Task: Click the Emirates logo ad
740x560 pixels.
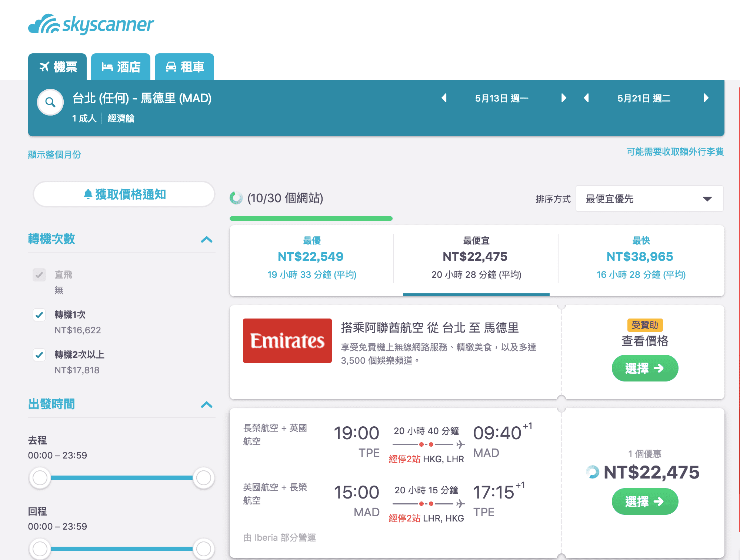Action: click(287, 341)
